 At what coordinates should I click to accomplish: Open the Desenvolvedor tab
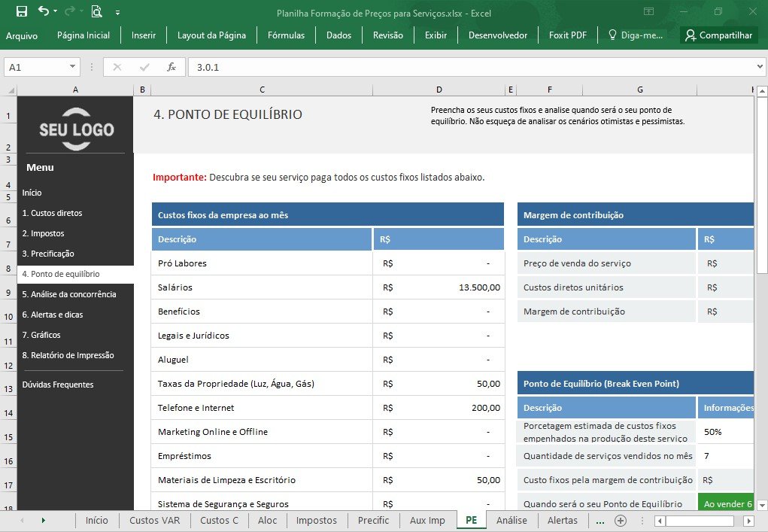498,35
